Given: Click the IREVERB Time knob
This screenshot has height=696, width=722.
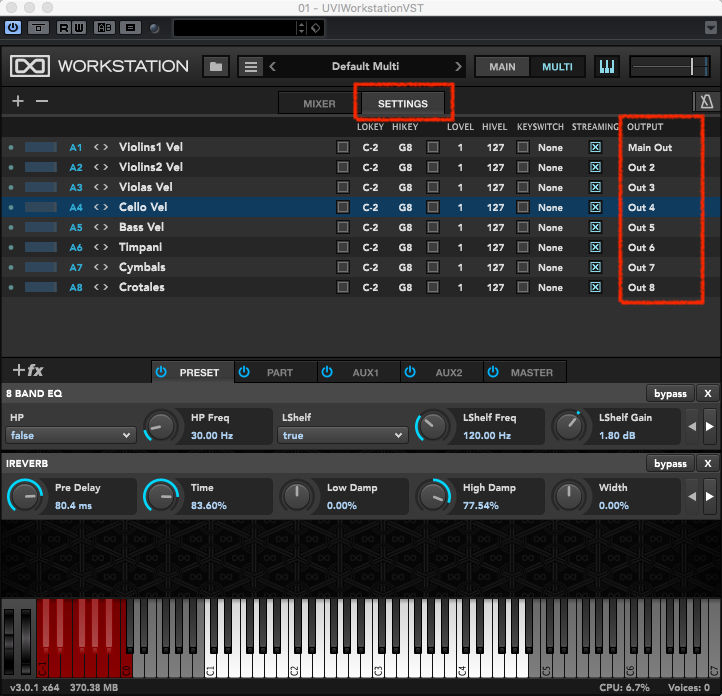Looking at the screenshot, I should (160, 496).
